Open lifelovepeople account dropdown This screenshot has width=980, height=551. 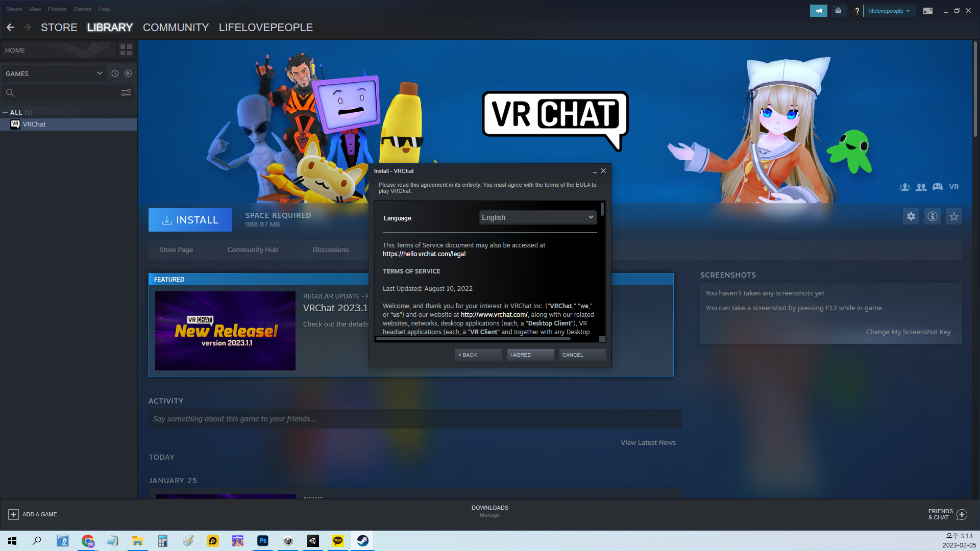pos(889,11)
